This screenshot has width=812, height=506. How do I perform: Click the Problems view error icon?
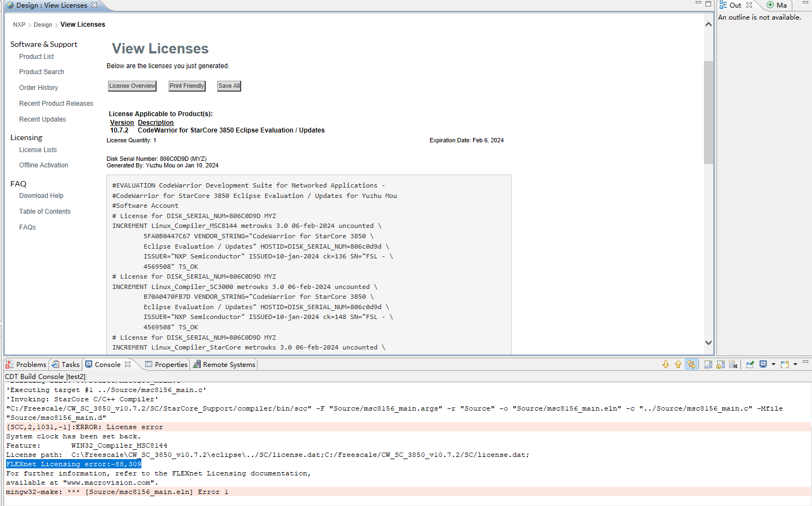9,364
